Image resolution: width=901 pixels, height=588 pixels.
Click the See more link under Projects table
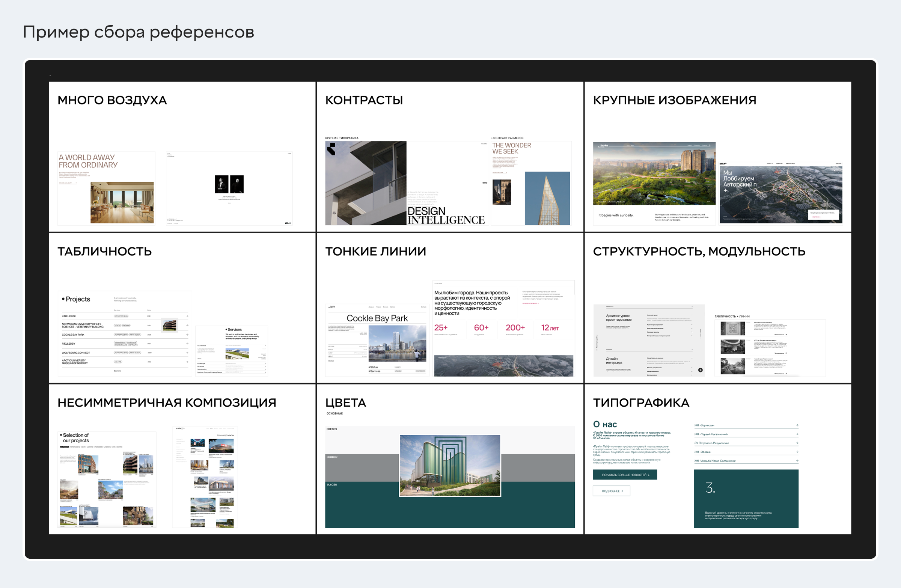click(x=118, y=371)
